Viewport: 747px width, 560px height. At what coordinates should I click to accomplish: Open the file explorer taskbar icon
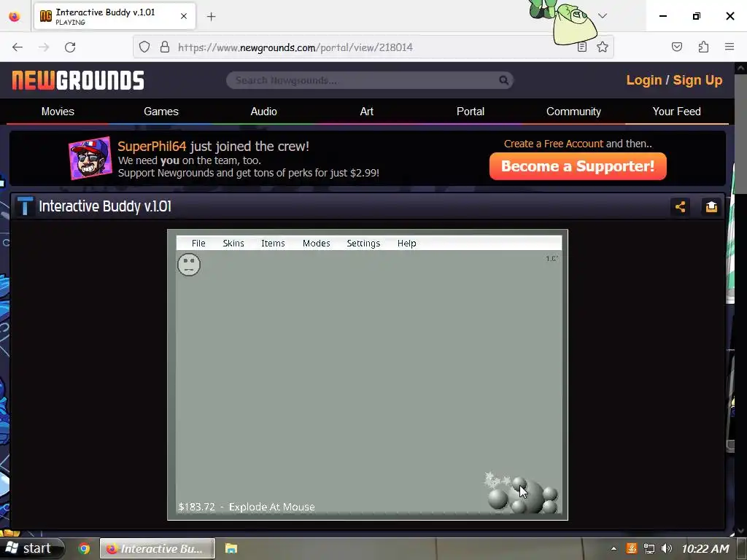tap(231, 548)
